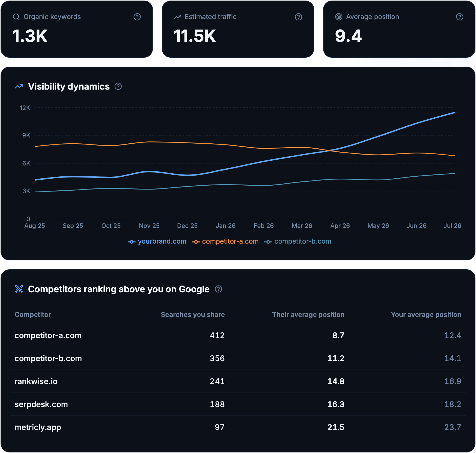Click the Jan 26 axis label
The image size is (476, 453).
(225, 226)
